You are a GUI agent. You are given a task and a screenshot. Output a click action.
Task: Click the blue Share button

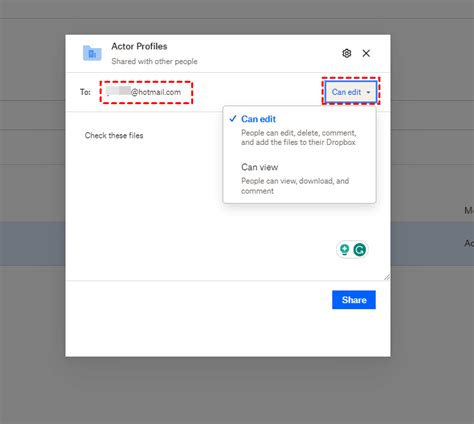[x=354, y=300]
